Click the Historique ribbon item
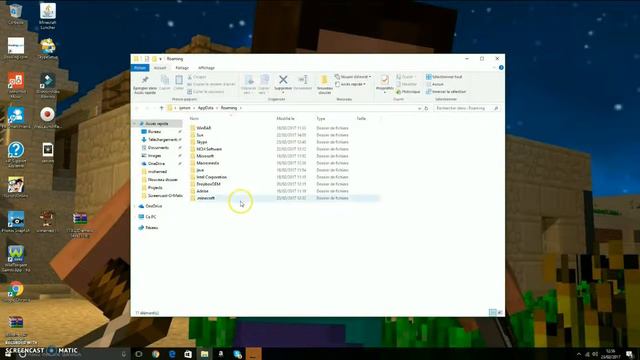Image resolution: width=640 pixels, height=360 pixels. click(x=408, y=92)
